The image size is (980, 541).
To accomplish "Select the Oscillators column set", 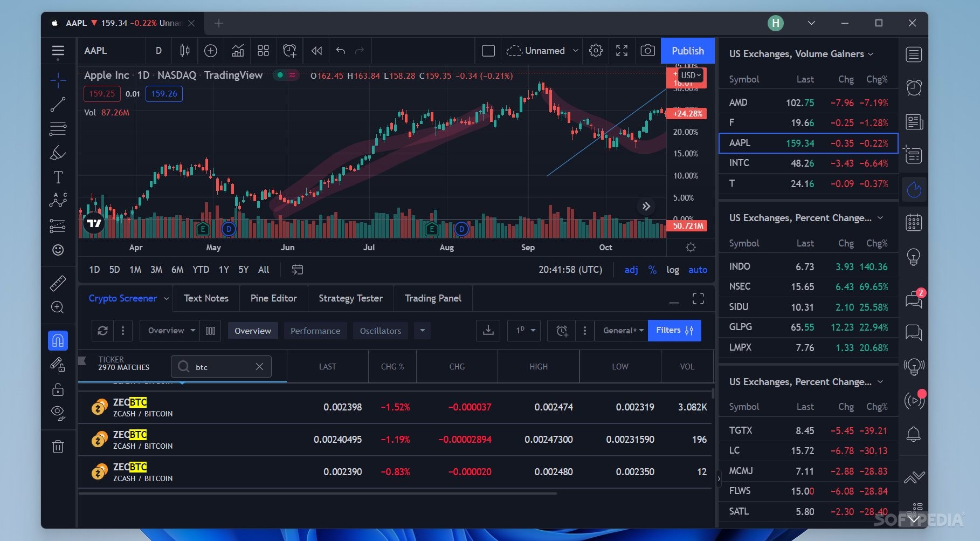I will 381,331.
